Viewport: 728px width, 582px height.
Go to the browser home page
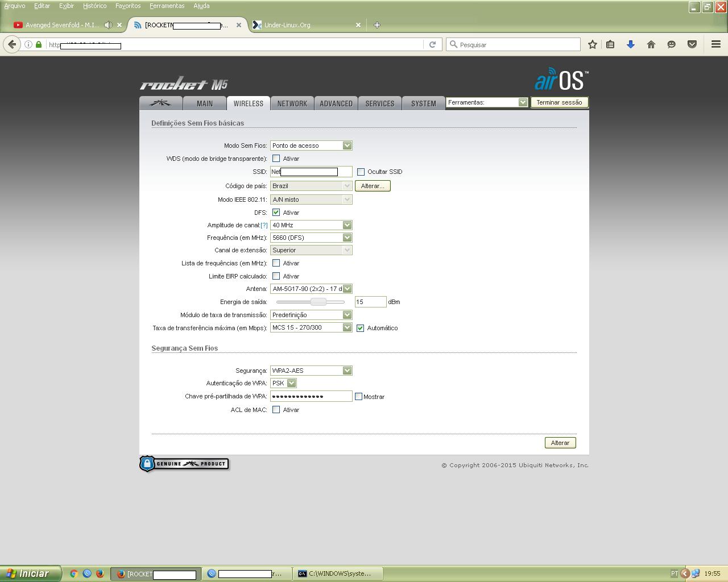click(x=651, y=44)
